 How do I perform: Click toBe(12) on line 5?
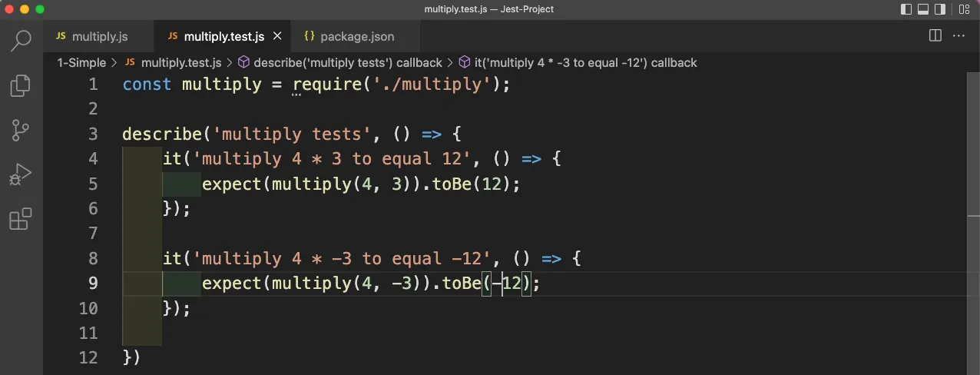[476, 184]
